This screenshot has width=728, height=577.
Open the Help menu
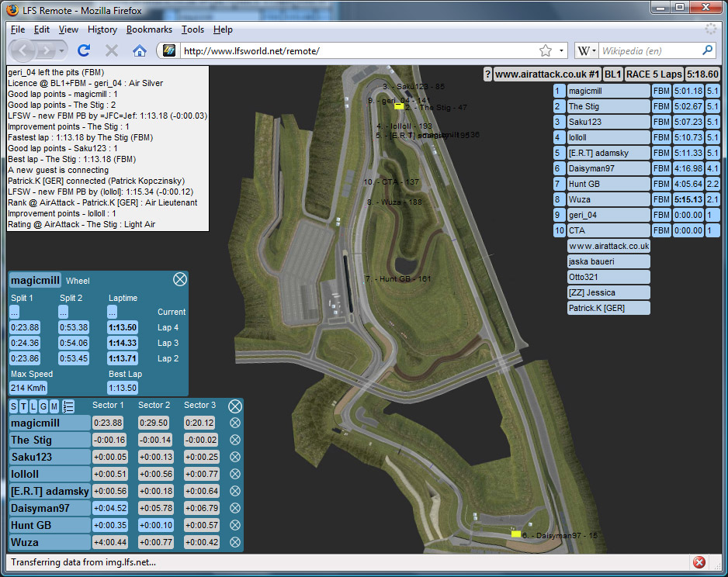pos(223,29)
